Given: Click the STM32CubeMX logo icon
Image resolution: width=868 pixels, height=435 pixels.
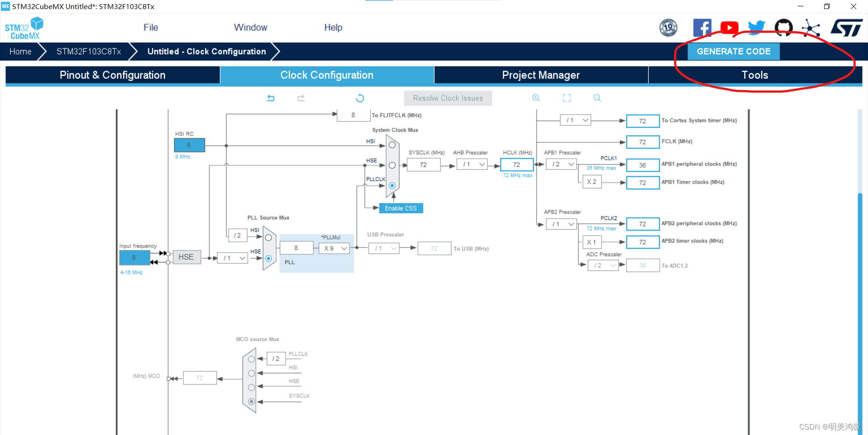Looking at the screenshot, I should click(24, 28).
